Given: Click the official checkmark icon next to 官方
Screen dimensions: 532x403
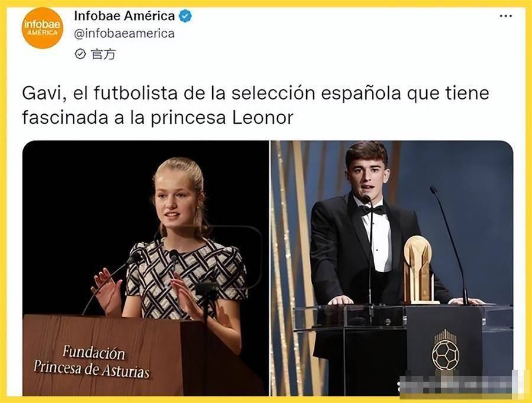Looking at the screenshot, I should (x=80, y=54).
